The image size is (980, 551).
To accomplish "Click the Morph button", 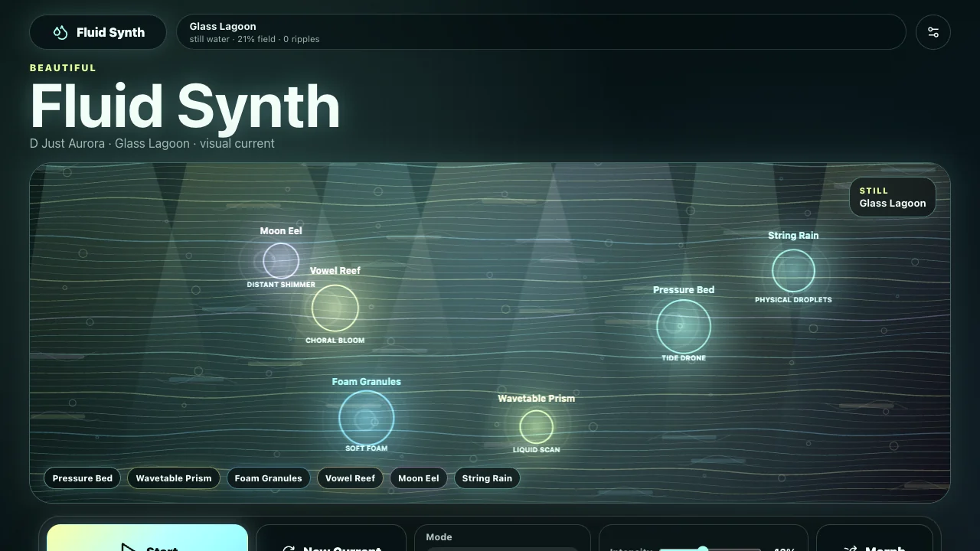I will (874, 538).
